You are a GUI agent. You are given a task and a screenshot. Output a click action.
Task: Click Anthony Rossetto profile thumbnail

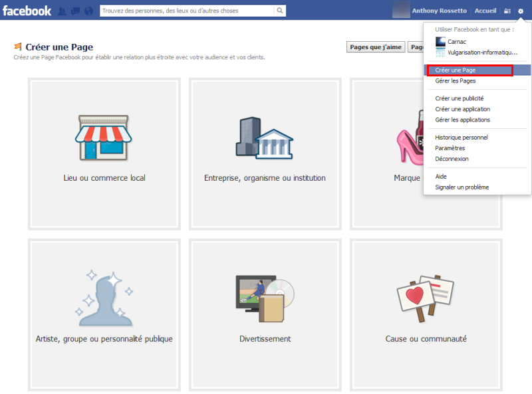(401, 10)
